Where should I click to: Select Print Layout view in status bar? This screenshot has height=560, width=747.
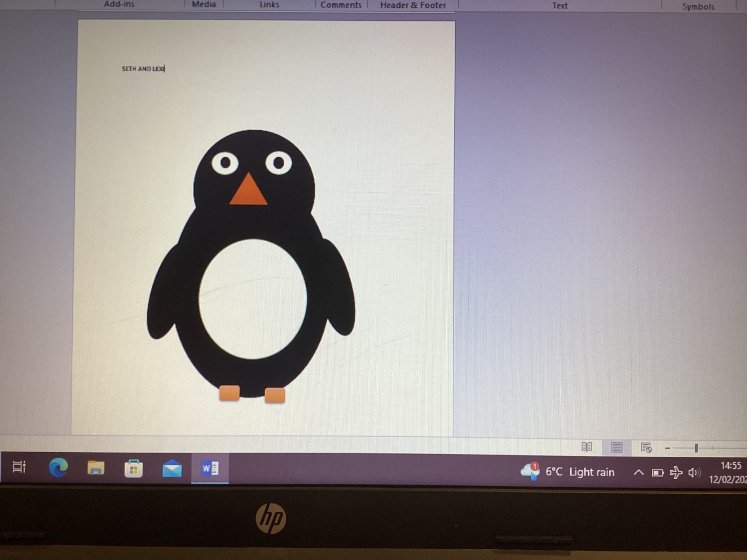pyautogui.click(x=616, y=448)
